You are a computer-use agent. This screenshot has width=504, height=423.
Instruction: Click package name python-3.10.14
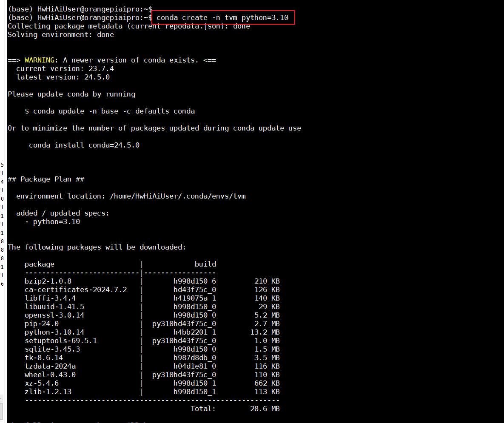tap(54, 332)
